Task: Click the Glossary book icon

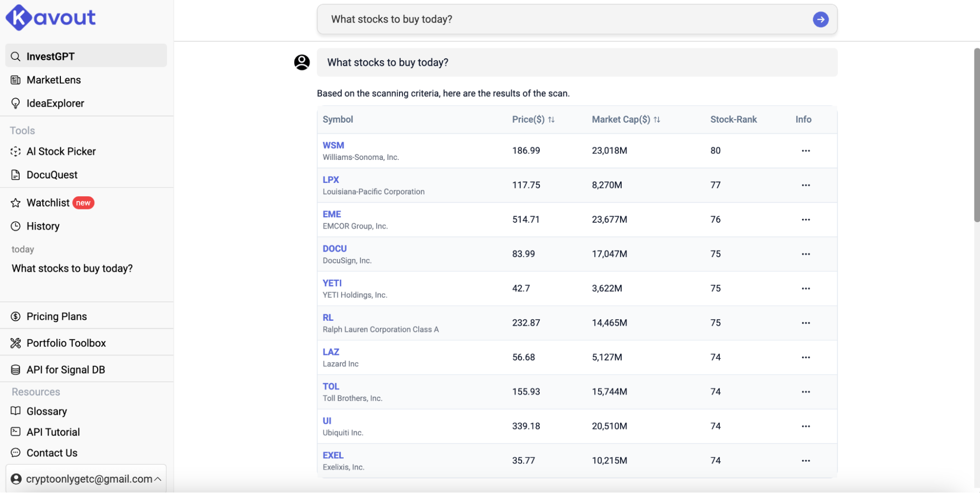Action: (x=16, y=411)
